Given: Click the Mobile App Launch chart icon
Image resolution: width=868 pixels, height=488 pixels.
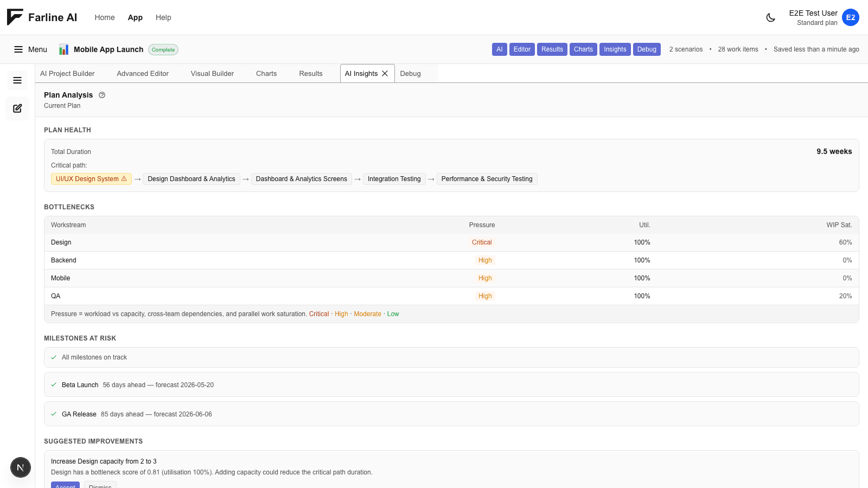Looking at the screenshot, I should (63, 49).
